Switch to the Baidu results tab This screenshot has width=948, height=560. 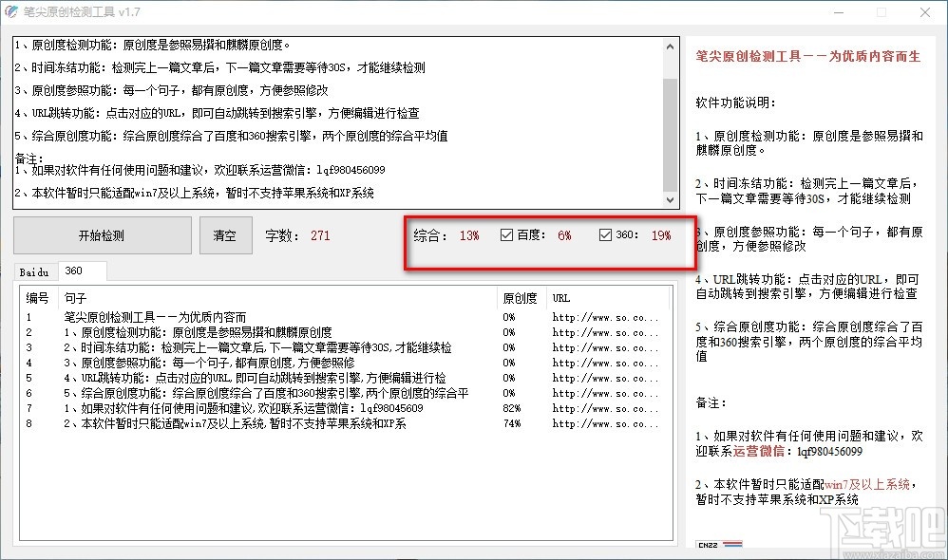click(x=34, y=272)
